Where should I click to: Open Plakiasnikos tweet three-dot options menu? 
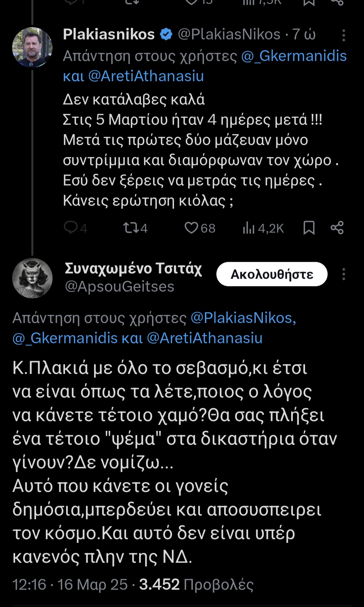coord(343,35)
